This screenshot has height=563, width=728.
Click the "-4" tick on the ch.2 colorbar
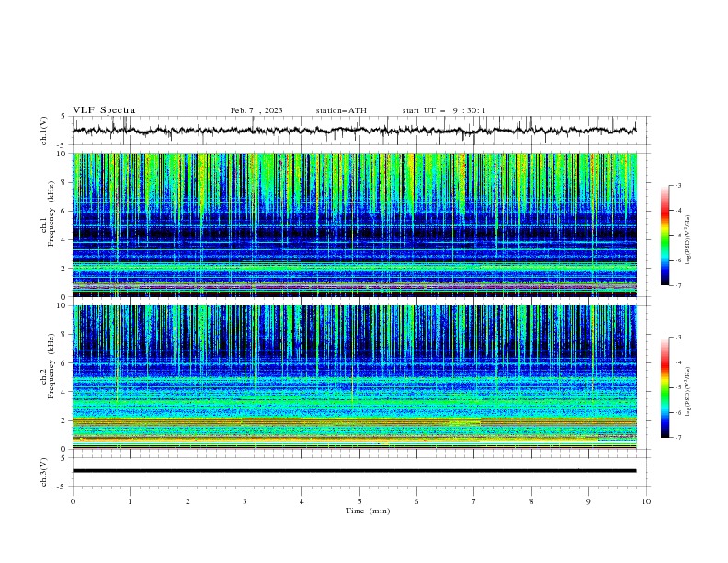677,362
